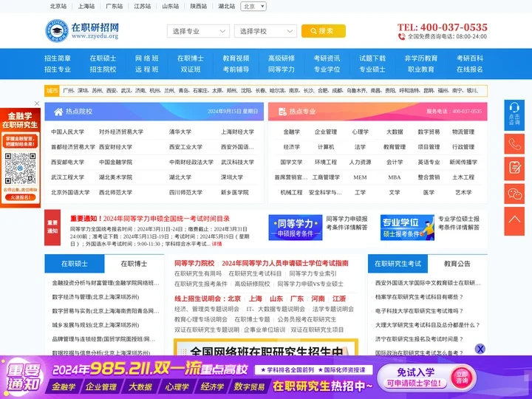The height and width of the screenshot is (399, 532).
Task: Switch to the 教育公告 tab
Action: 457,264
